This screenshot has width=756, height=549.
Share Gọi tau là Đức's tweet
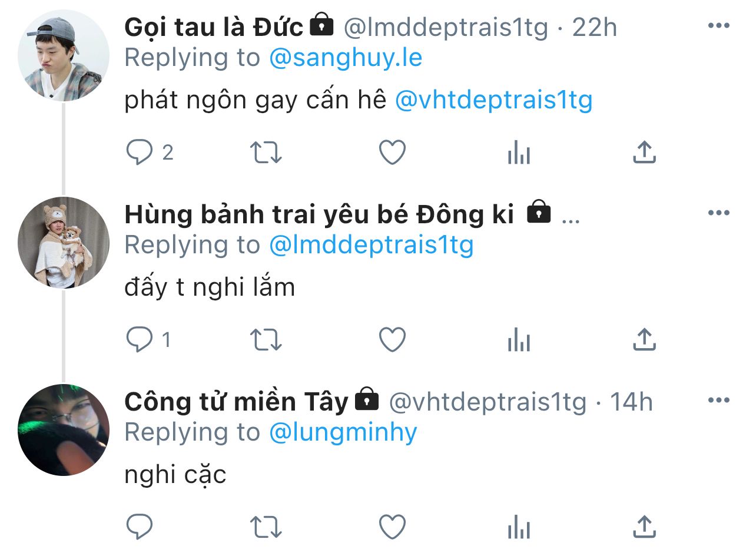644,153
